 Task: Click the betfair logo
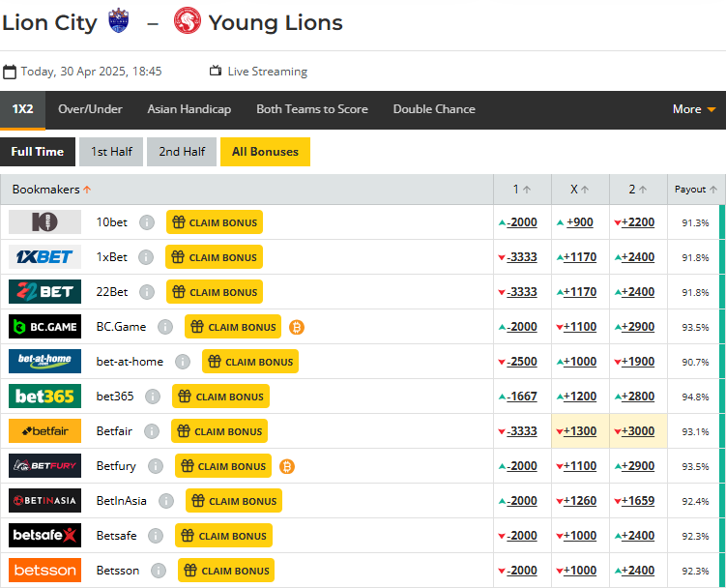pos(44,431)
